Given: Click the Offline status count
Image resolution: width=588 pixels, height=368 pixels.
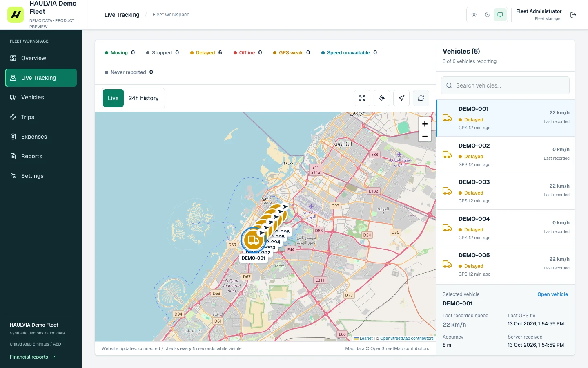Looking at the screenshot, I should click(x=247, y=53).
